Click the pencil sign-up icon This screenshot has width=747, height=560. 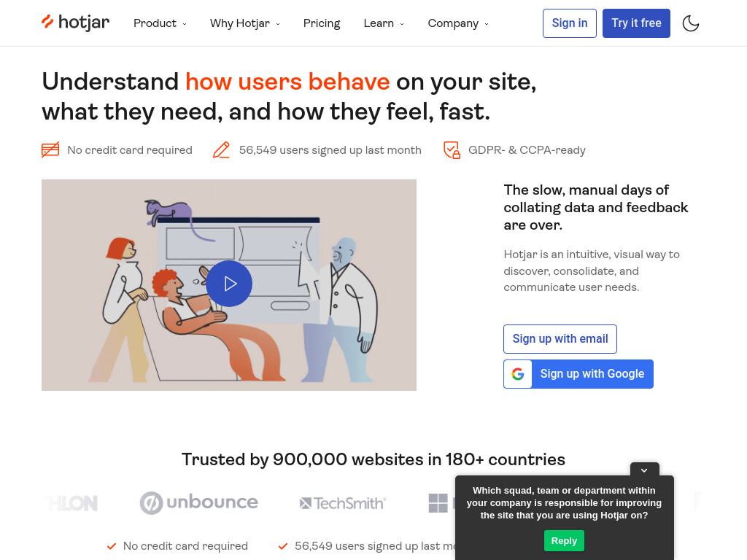[x=221, y=150]
